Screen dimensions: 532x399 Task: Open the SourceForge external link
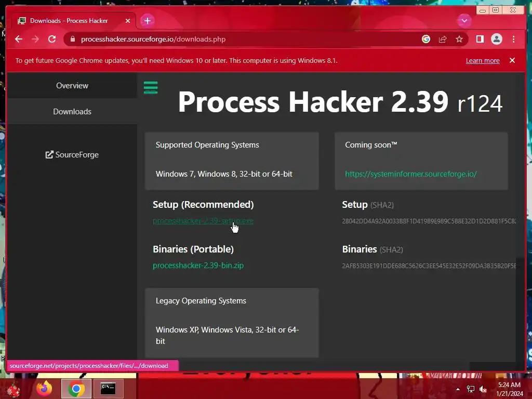pyautogui.click(x=72, y=155)
